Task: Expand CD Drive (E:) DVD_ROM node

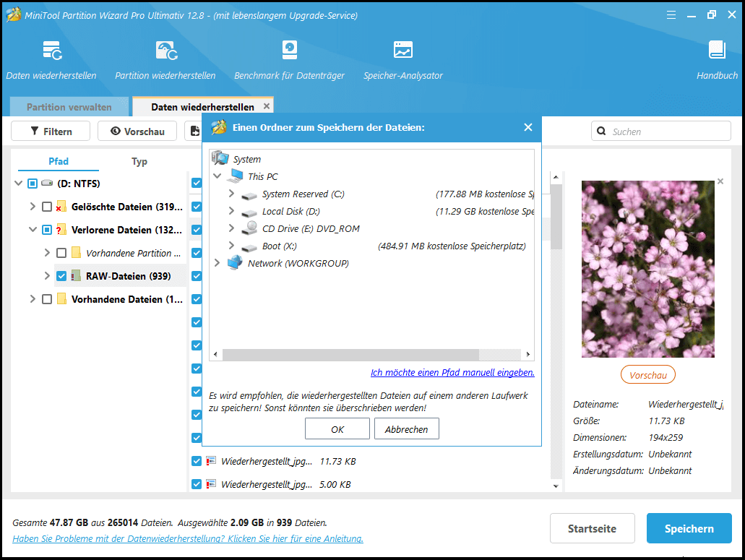Action: [x=231, y=228]
